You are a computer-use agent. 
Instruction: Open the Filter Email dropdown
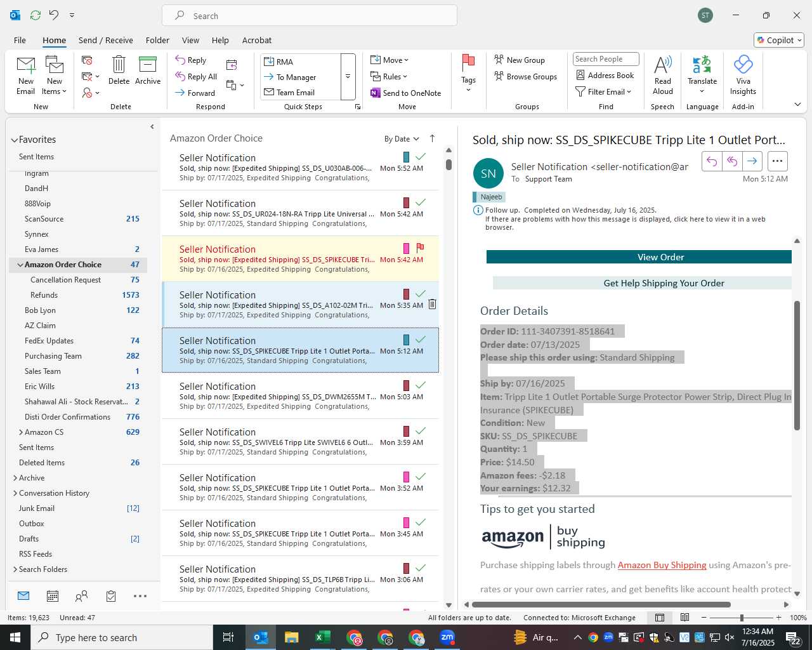click(603, 92)
